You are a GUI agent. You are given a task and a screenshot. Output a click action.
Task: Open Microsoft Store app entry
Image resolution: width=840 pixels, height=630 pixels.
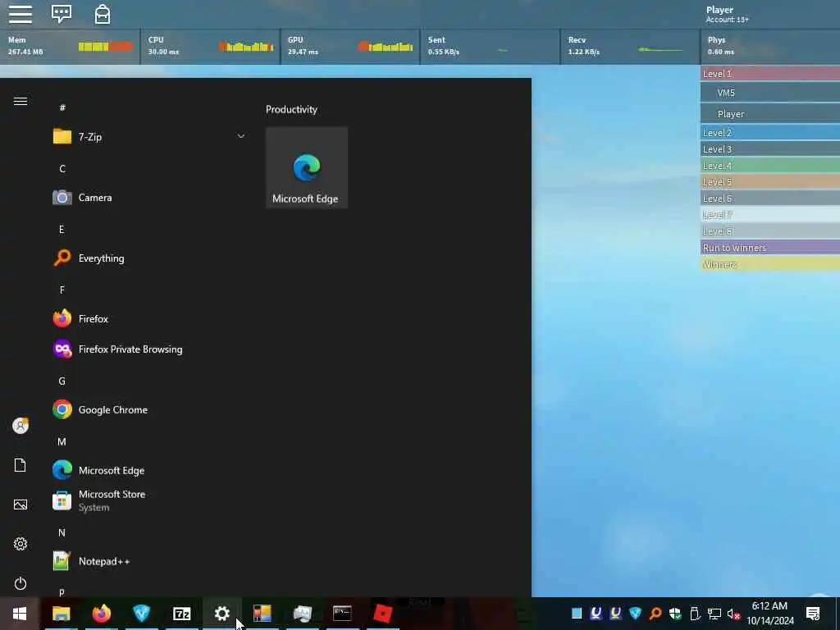pos(150,501)
